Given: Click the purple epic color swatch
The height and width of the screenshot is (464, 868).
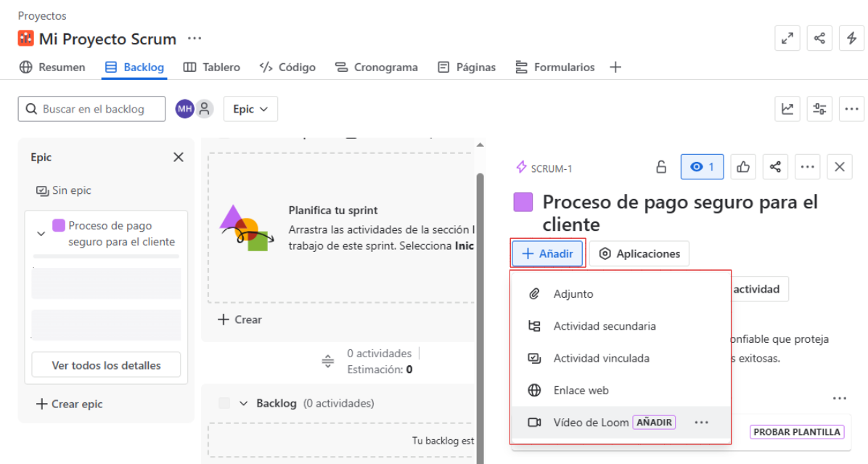Looking at the screenshot, I should point(523,202).
